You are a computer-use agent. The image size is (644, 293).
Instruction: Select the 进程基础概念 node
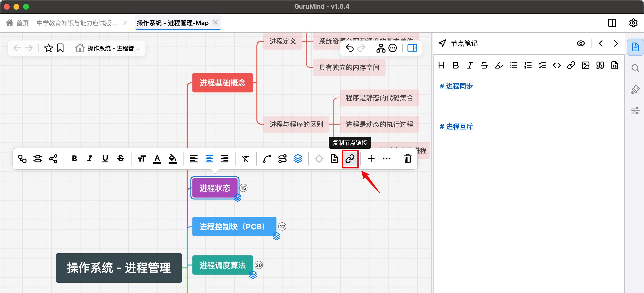click(222, 83)
